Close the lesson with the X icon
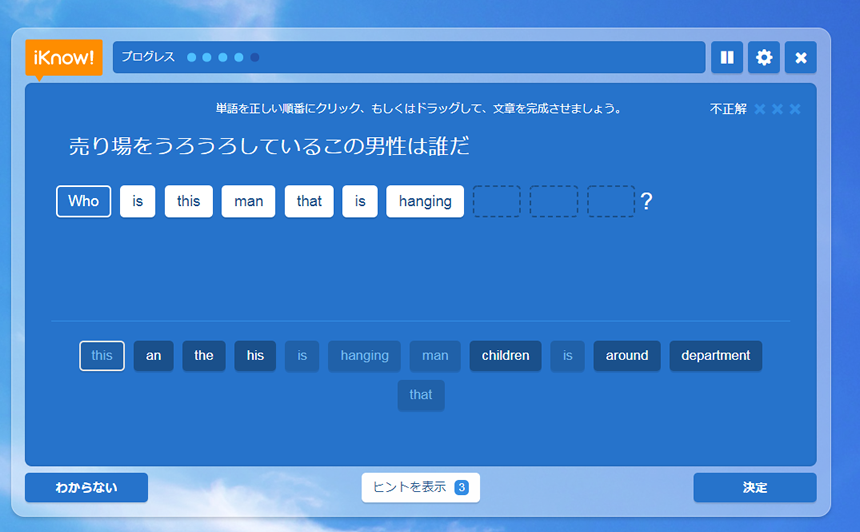Screen dimensions: 860x532 (x=800, y=58)
